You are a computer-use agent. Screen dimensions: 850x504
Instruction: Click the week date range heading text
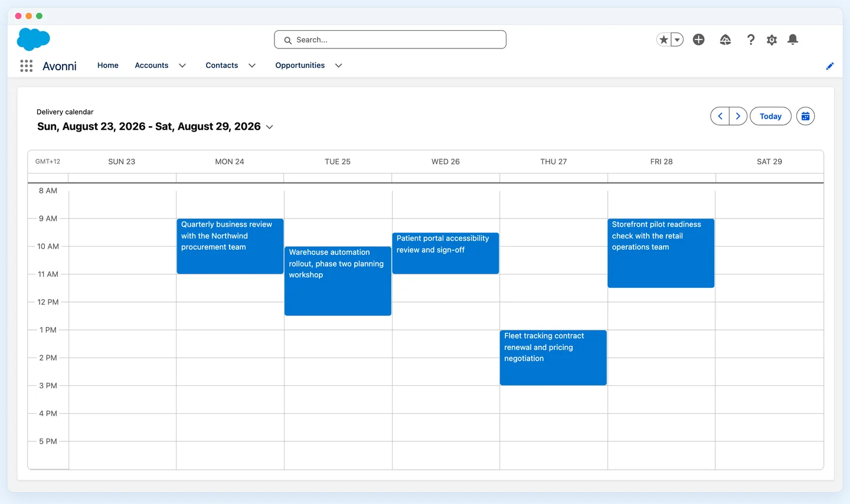[x=149, y=126]
